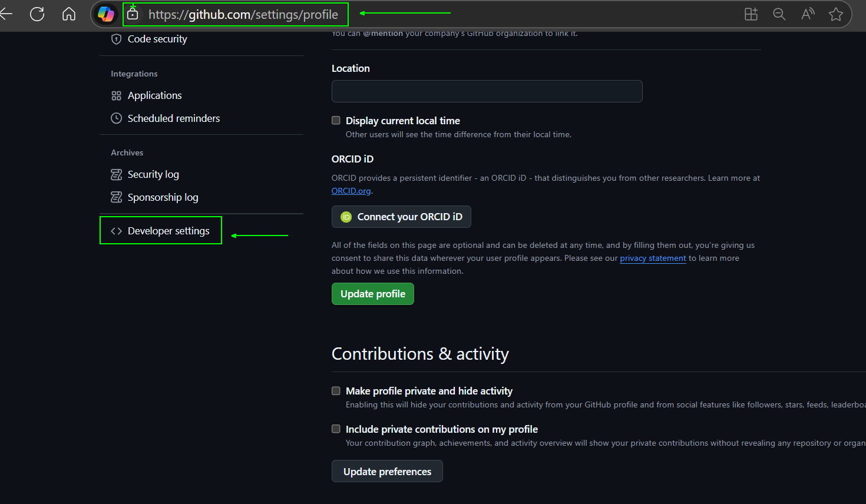Toggle Include private contributions on my profile
The height and width of the screenshot is (504, 866).
pos(336,429)
